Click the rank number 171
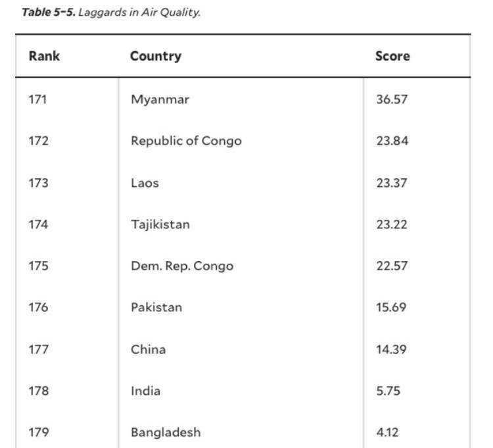The height and width of the screenshot is (448, 493). [x=38, y=99]
